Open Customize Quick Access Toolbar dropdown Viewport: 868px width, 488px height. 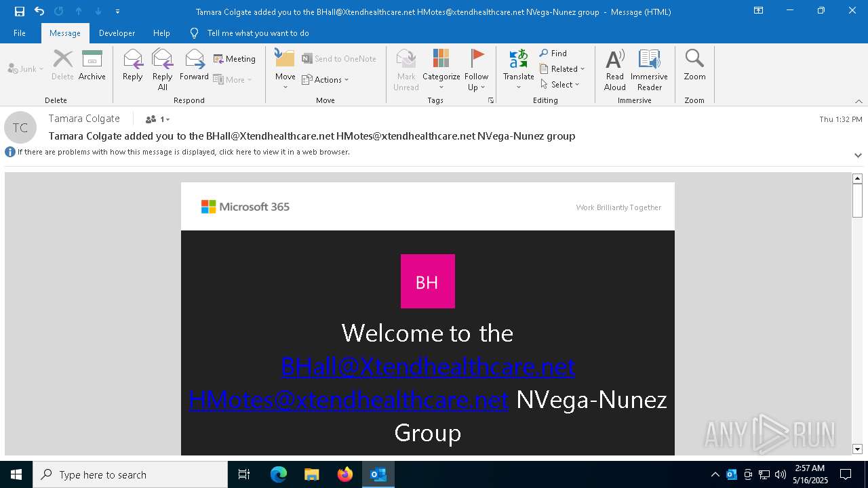[117, 12]
